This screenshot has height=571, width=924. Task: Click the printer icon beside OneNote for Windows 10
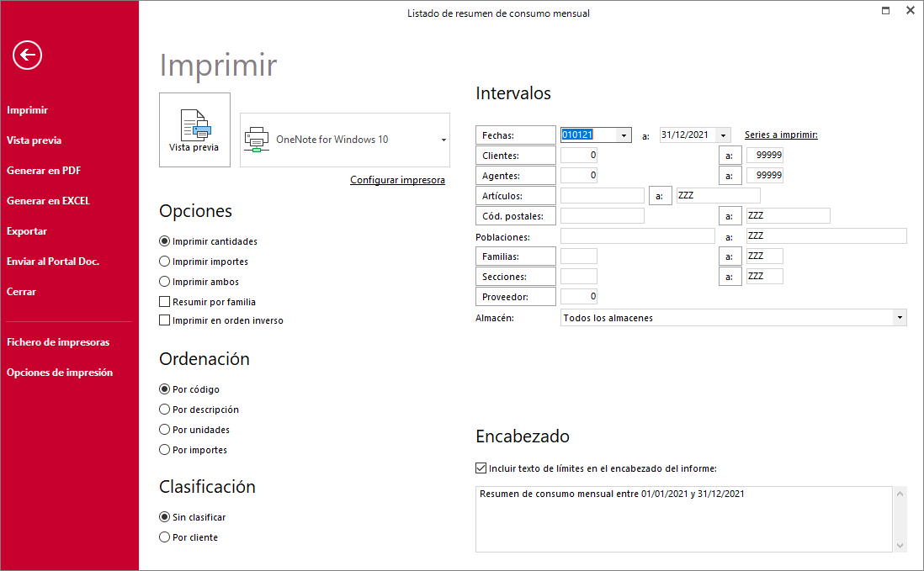[x=257, y=140]
